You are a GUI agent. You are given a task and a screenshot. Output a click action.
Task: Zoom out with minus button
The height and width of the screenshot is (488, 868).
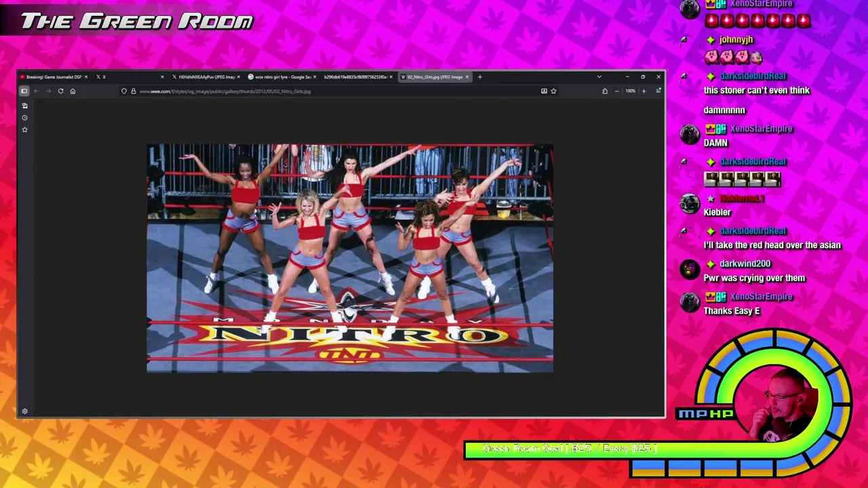pos(617,91)
